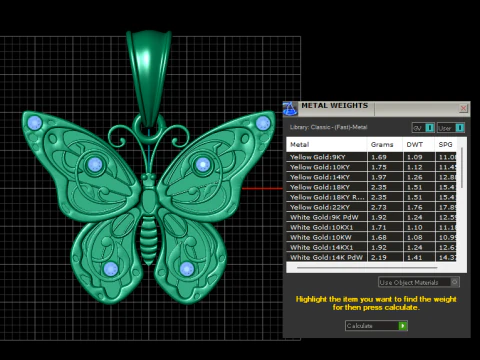
Task: Click the Metal Weights scale icon
Action: [290, 109]
